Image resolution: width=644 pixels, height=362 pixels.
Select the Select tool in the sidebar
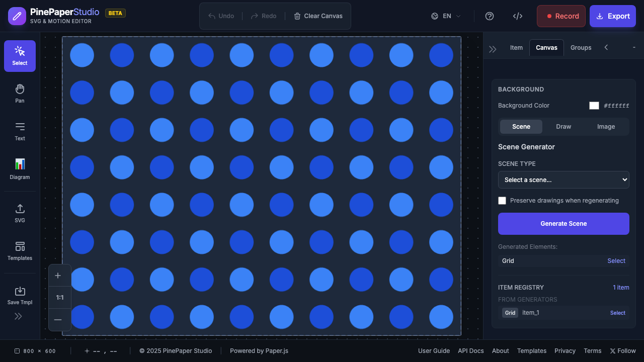20,56
